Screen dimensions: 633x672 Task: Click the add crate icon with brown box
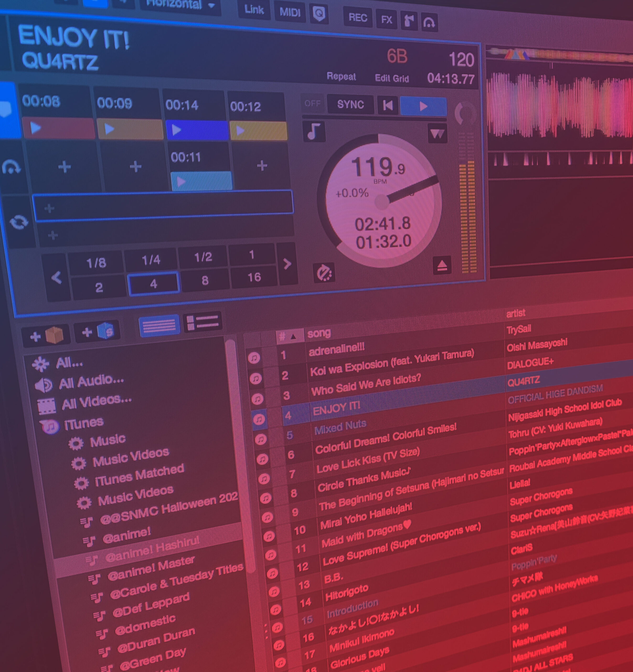pyautogui.click(x=46, y=335)
